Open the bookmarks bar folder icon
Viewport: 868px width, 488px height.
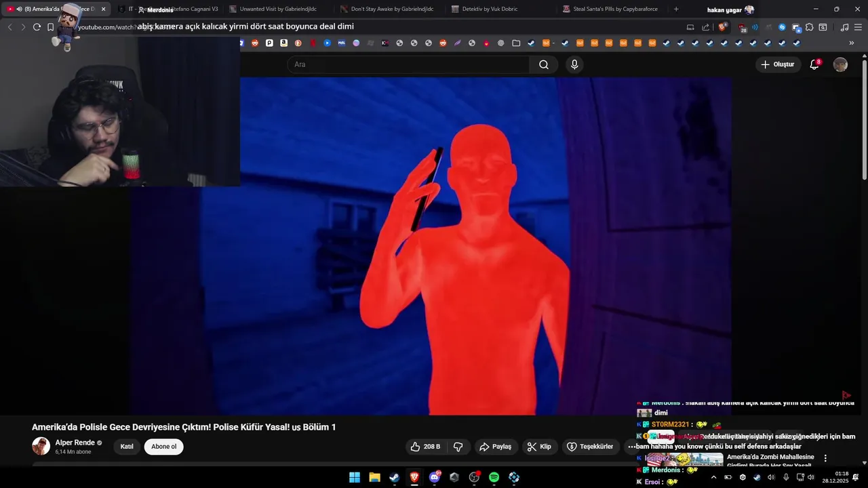pyautogui.click(x=516, y=43)
